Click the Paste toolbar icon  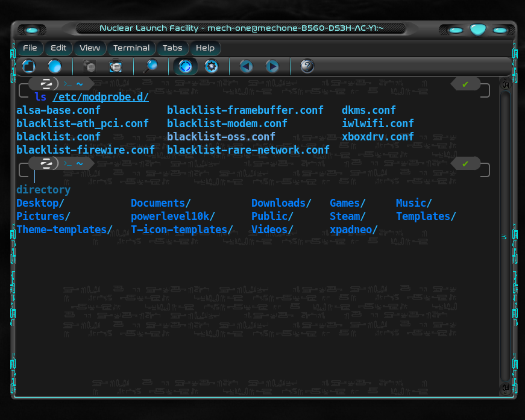(115, 66)
